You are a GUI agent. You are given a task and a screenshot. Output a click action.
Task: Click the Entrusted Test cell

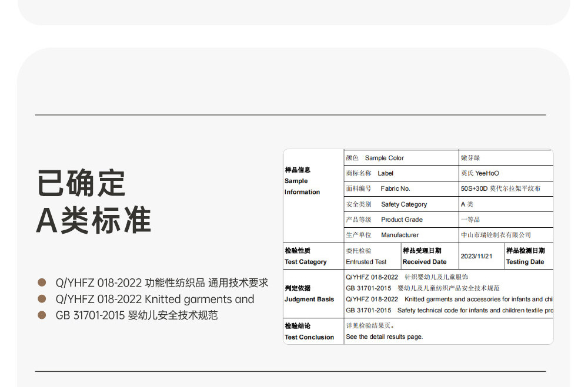tap(372, 256)
